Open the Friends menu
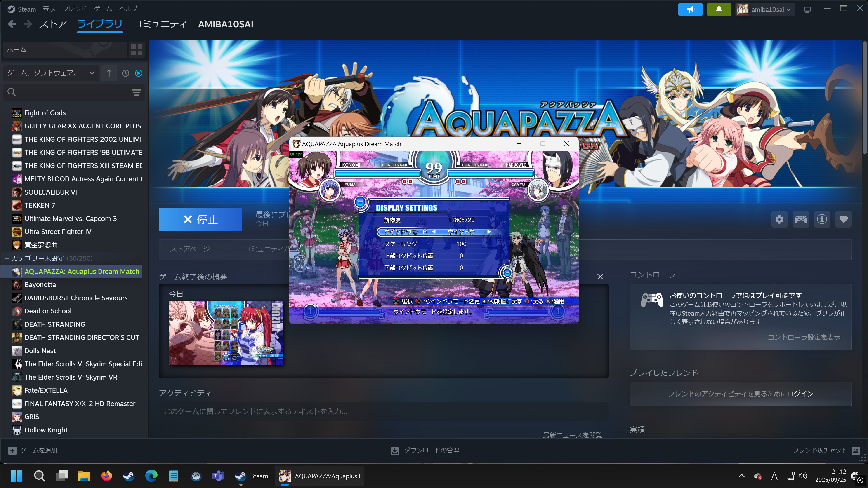The image size is (868, 488). tap(74, 9)
